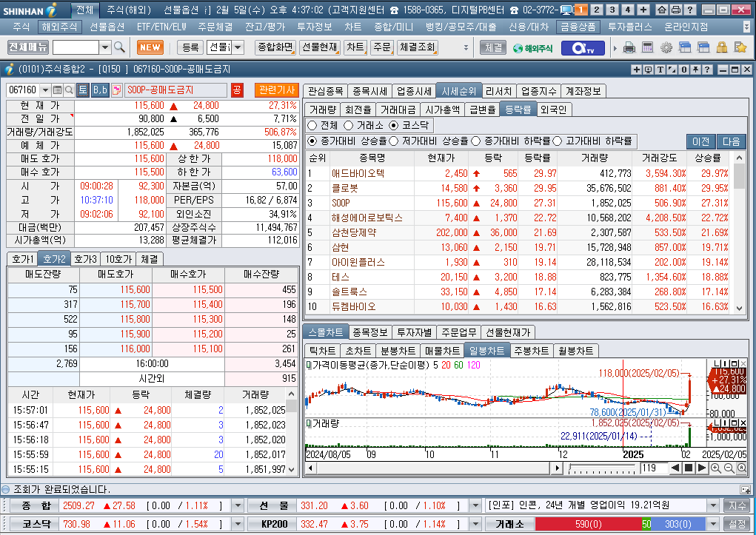Viewport: 756px width, 535px height.
Task: Open the 거래소 advance-decline bar dropdown
Action: (713, 524)
